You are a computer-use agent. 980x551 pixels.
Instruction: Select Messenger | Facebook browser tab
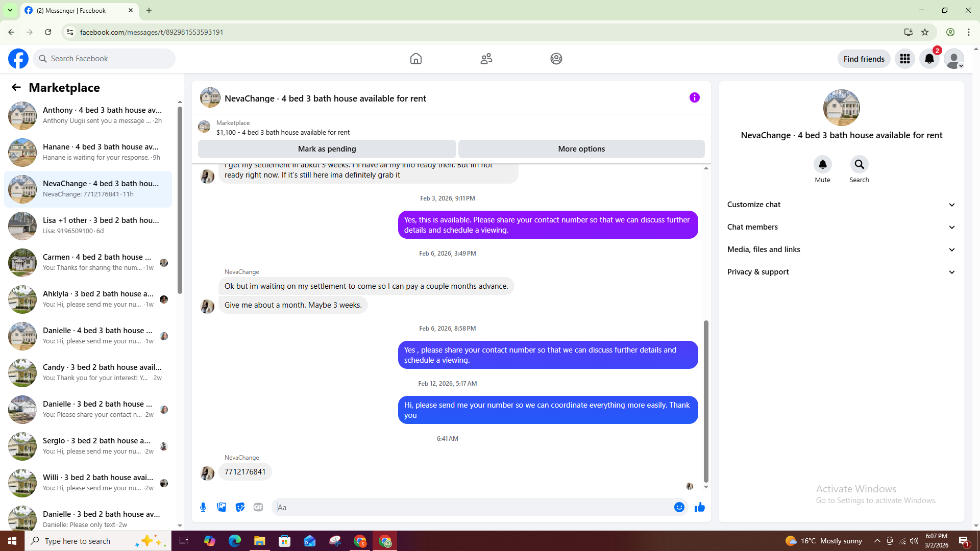(79, 10)
